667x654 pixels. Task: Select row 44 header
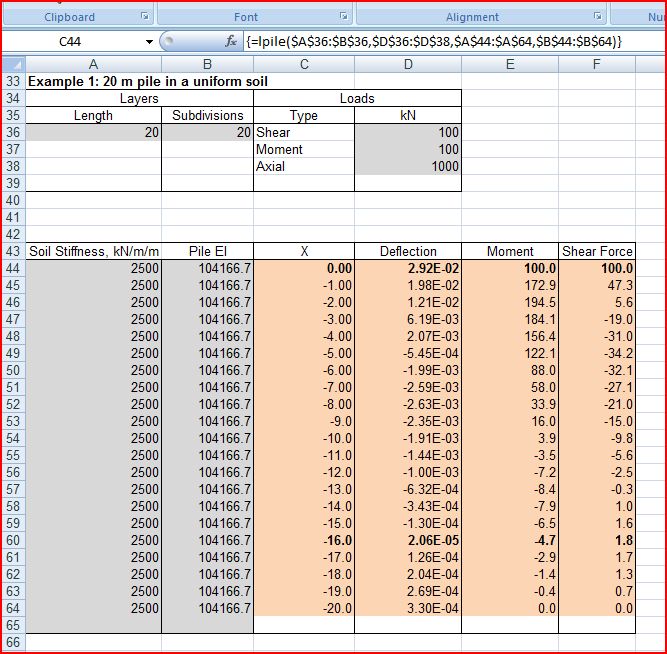pyautogui.click(x=13, y=268)
